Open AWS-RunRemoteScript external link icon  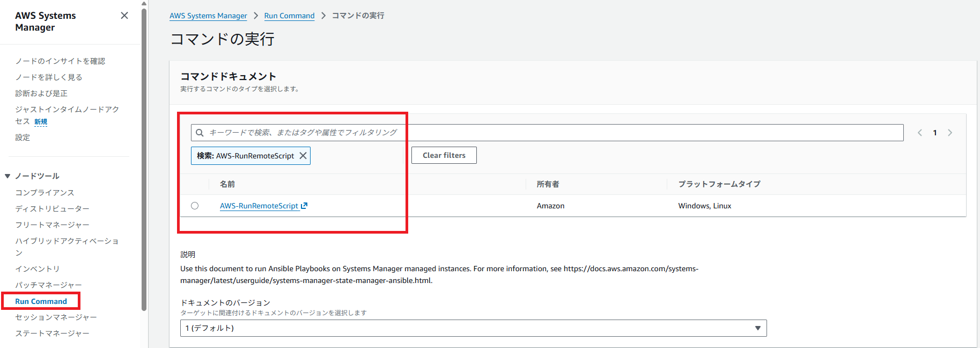coord(305,206)
